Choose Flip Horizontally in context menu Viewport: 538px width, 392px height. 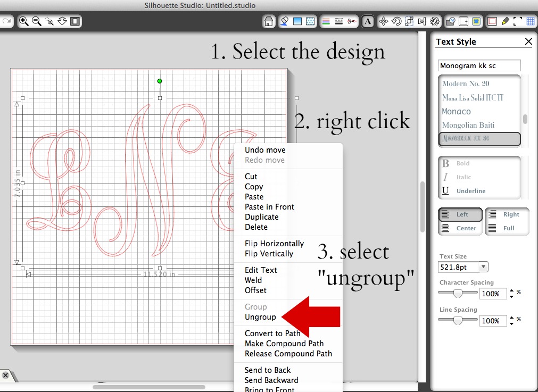click(x=274, y=244)
